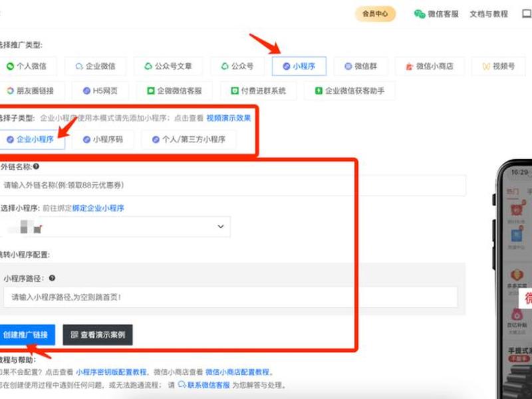This screenshot has width=532, height=399.
Task: Click 查看演示案例 button
Action: 98,335
